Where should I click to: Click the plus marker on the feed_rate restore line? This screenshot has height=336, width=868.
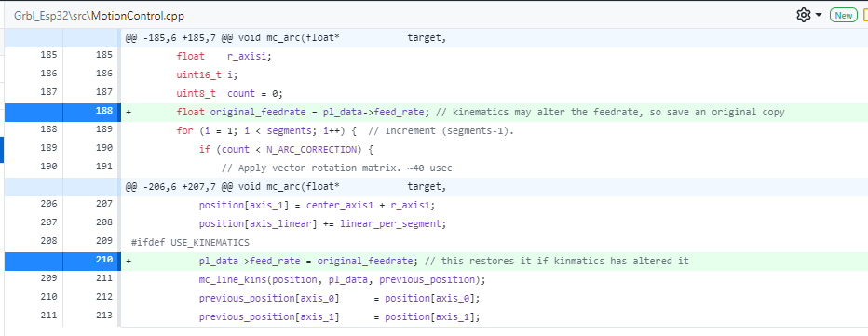point(129,261)
